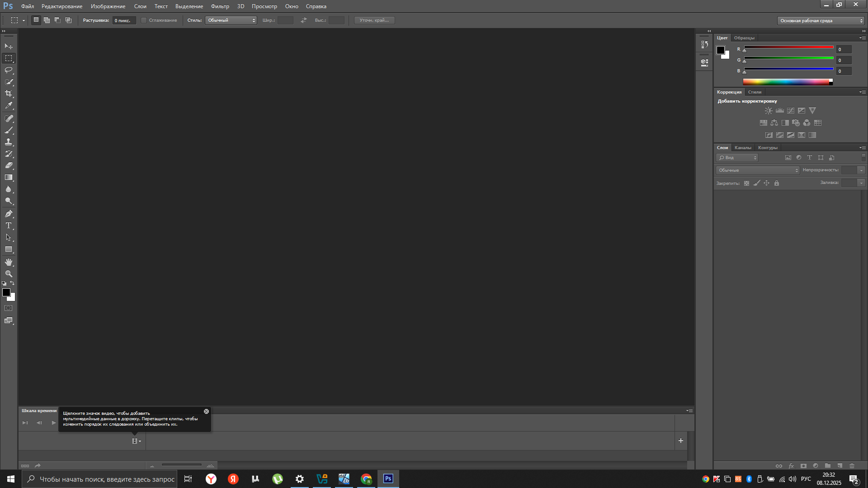
Task: Close the timeline tooltip popup
Action: click(206, 411)
